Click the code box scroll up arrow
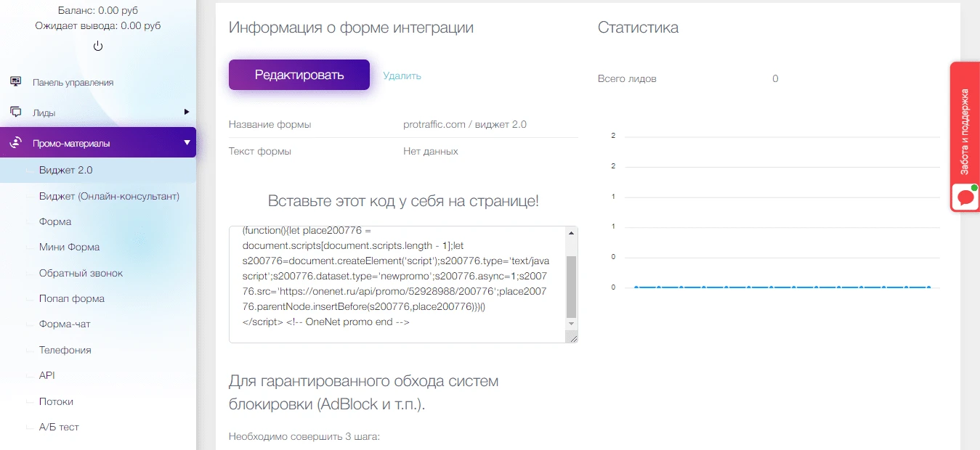Image resolution: width=980 pixels, height=450 pixels. 572,233
